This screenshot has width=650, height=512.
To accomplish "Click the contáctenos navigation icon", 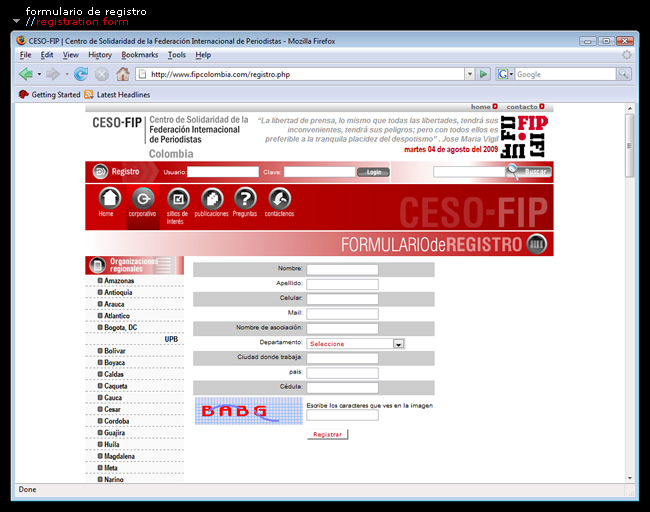I will click(x=279, y=200).
